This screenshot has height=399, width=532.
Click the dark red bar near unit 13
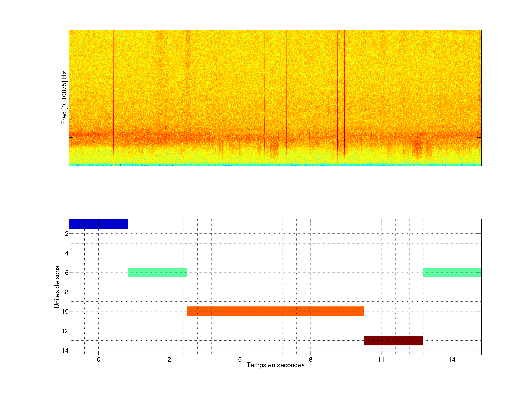point(393,340)
